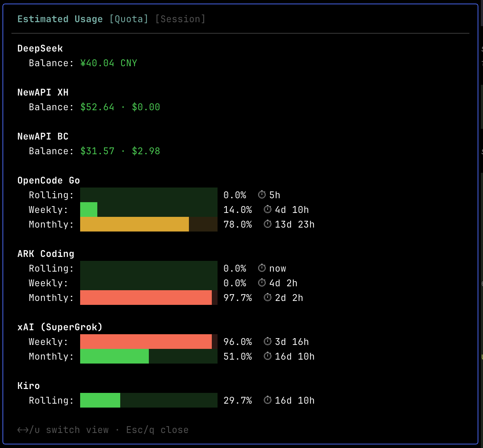The image size is (483, 448).
Task: Switch to the [Quota] view tab
Action: (129, 19)
